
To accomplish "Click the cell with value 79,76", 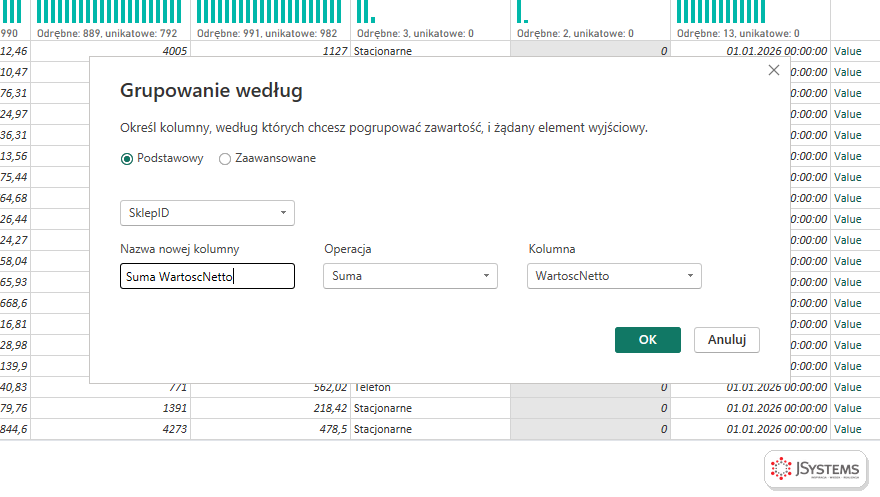I will pyautogui.click(x=15, y=408).
